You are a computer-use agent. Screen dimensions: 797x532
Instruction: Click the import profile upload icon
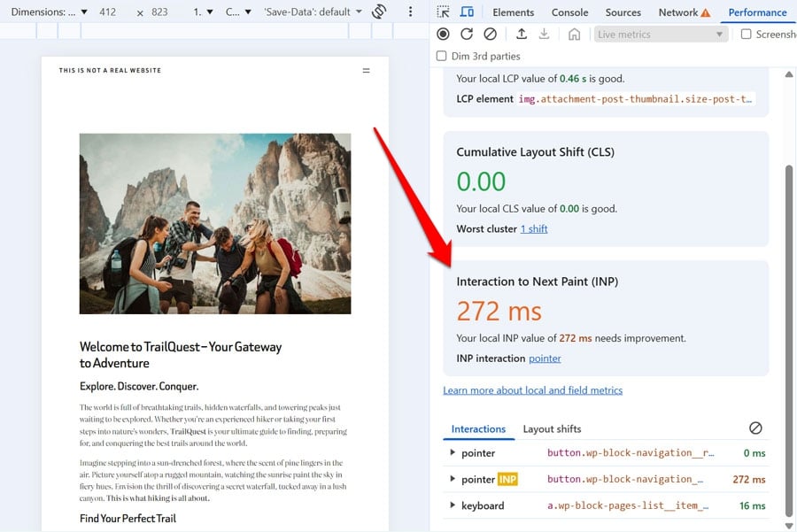pyautogui.click(x=521, y=34)
